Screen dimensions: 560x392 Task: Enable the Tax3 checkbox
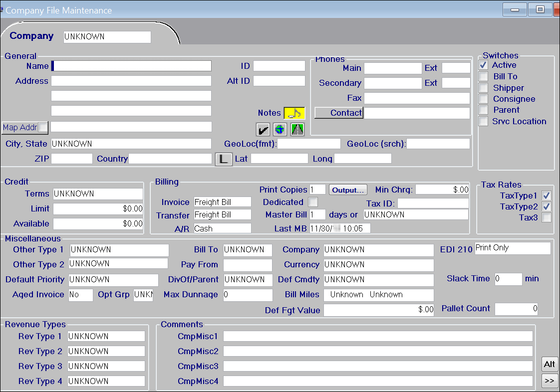547,217
